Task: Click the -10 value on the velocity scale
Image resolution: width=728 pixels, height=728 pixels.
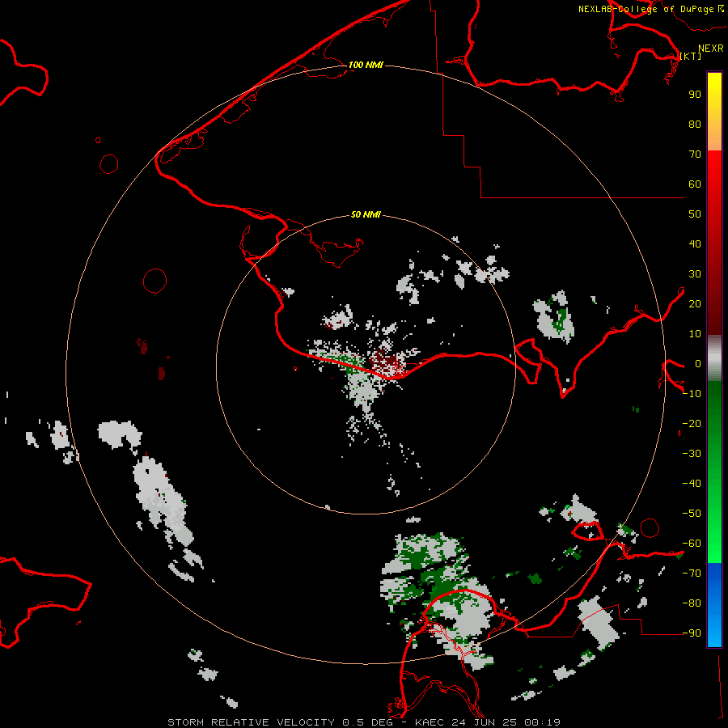Action: (x=692, y=394)
